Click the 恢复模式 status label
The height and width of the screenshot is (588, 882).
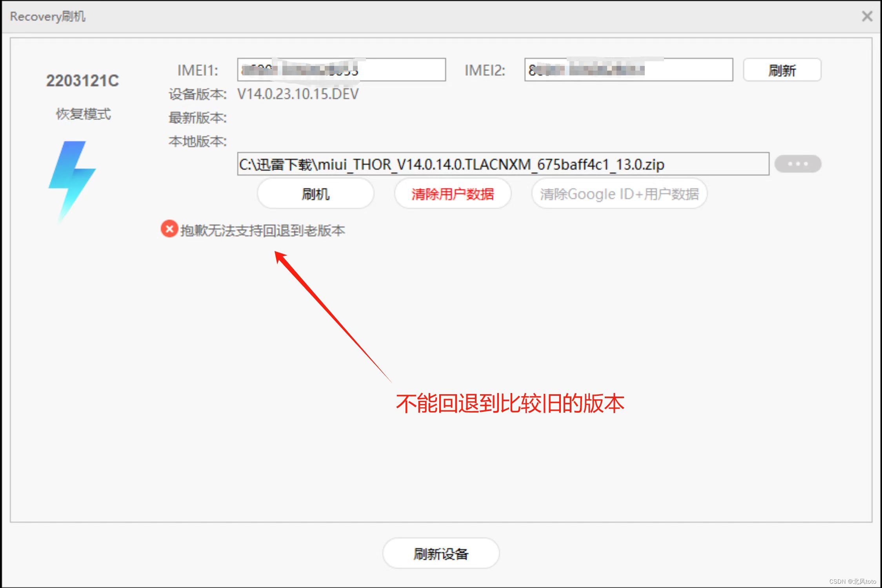pos(83,114)
